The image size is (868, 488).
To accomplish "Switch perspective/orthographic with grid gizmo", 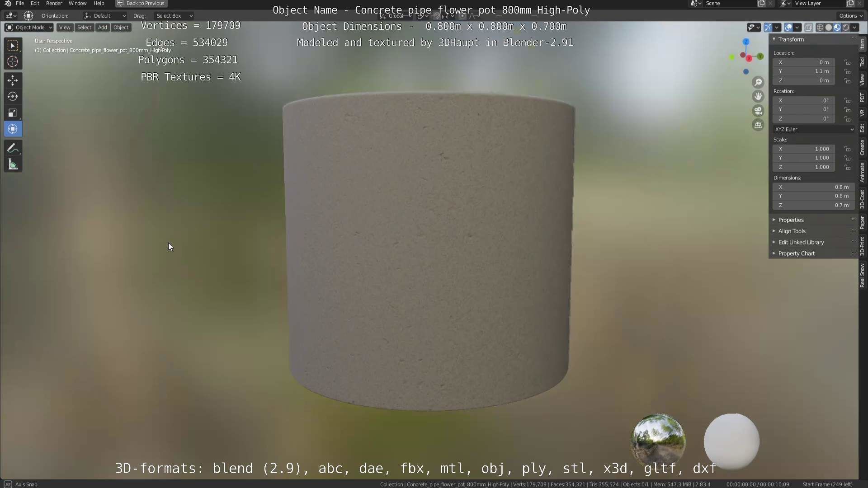I will point(758,125).
